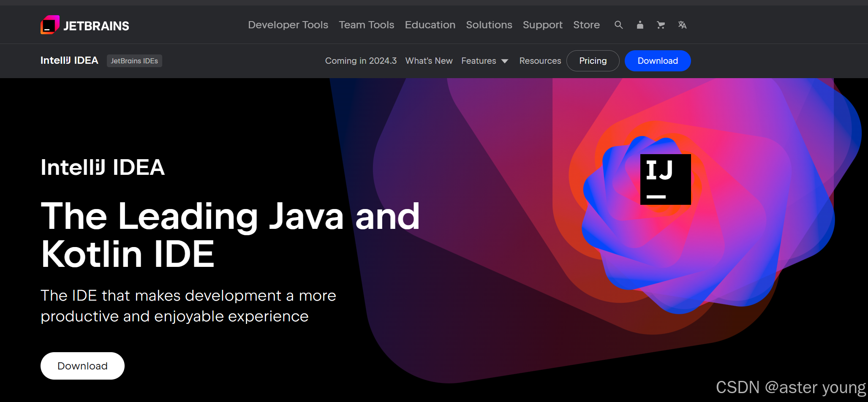Open the Solutions menu
This screenshot has width=868, height=402.
pyautogui.click(x=489, y=25)
